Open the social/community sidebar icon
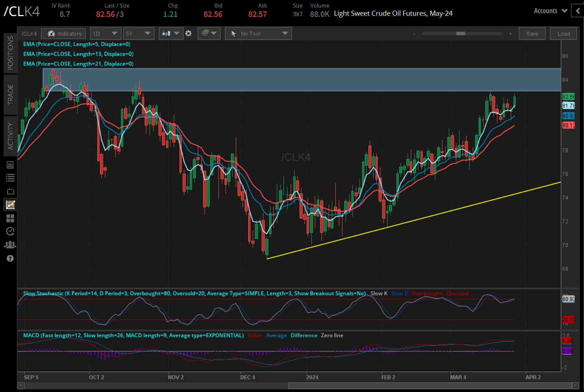 [10, 244]
